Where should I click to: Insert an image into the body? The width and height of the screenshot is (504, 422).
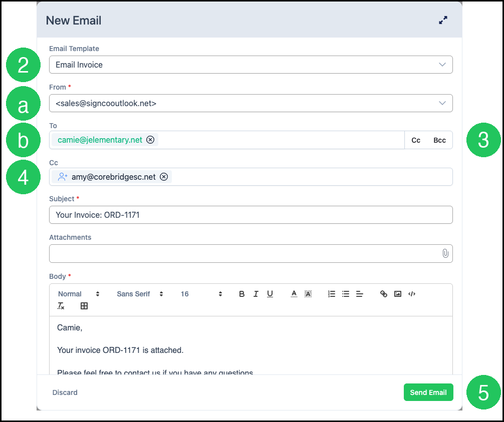pos(398,294)
